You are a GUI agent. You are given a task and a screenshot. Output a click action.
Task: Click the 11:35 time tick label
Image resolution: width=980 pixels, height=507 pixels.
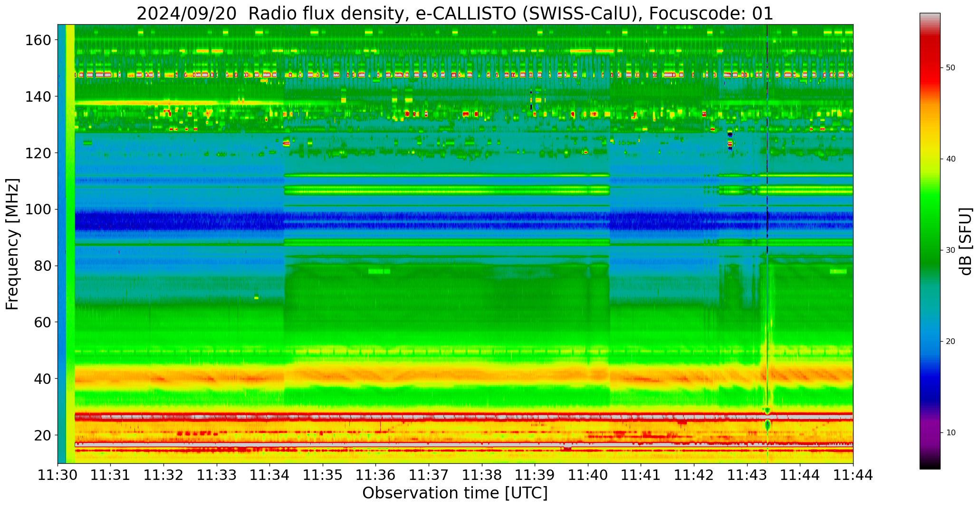(323, 475)
